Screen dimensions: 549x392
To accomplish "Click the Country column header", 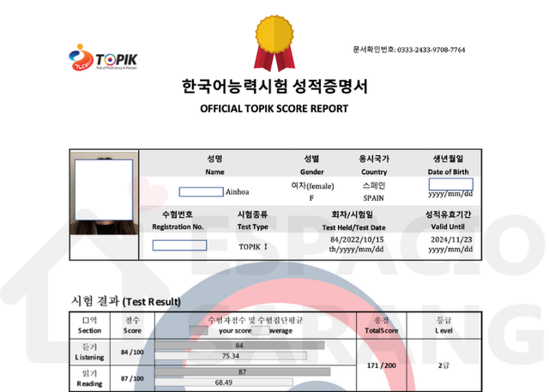I will pyautogui.click(x=374, y=172).
